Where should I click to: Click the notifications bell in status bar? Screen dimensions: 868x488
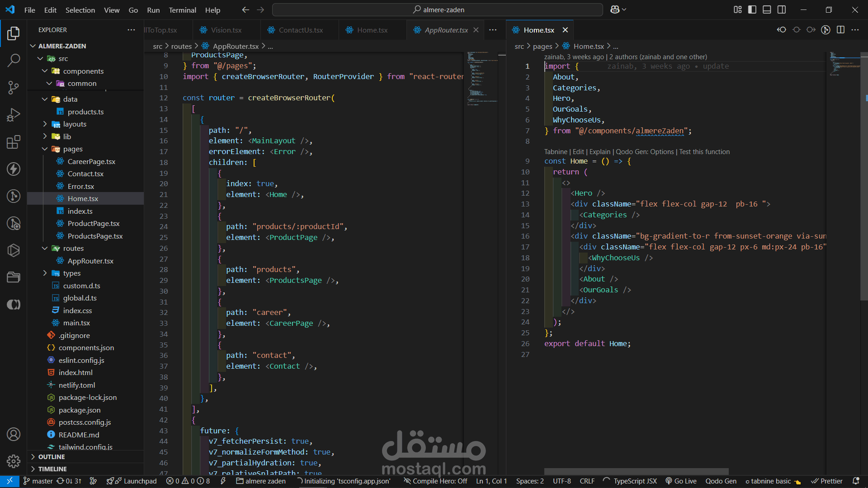tap(856, 481)
